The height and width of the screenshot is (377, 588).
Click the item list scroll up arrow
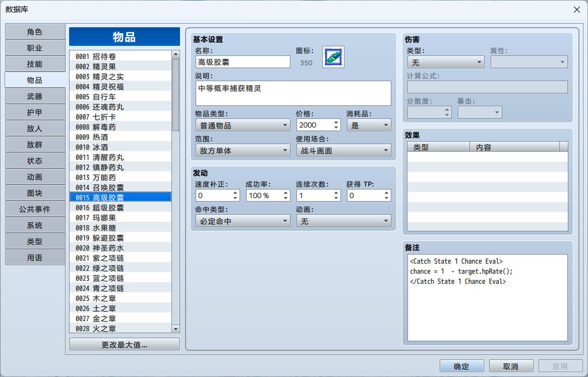[x=175, y=54]
